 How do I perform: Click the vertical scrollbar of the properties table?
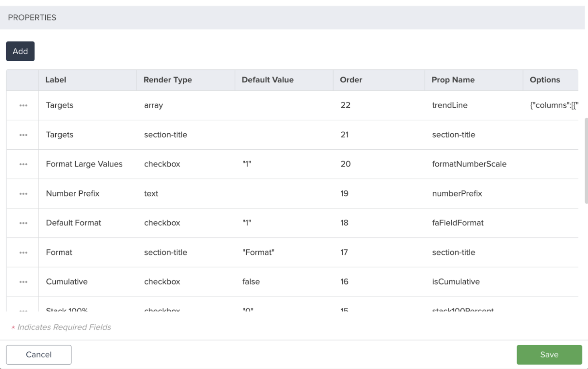(x=586, y=161)
